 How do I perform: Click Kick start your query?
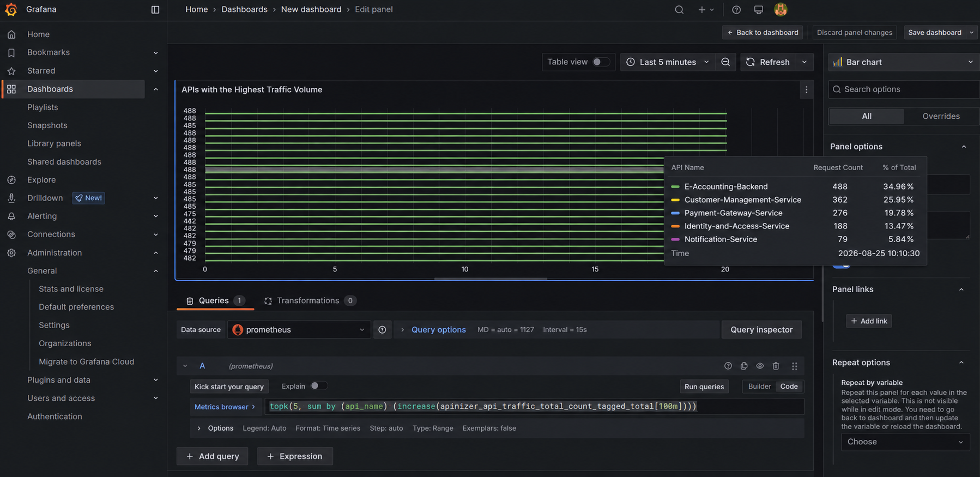229,387
